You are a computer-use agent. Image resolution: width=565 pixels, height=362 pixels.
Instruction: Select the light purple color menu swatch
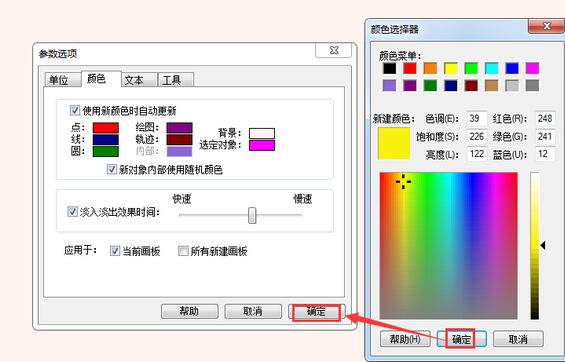pos(389,86)
